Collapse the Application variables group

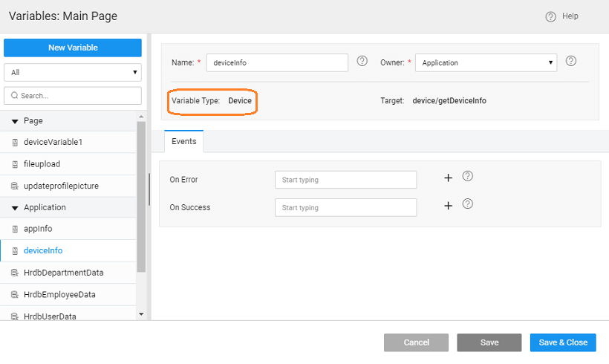click(x=15, y=208)
